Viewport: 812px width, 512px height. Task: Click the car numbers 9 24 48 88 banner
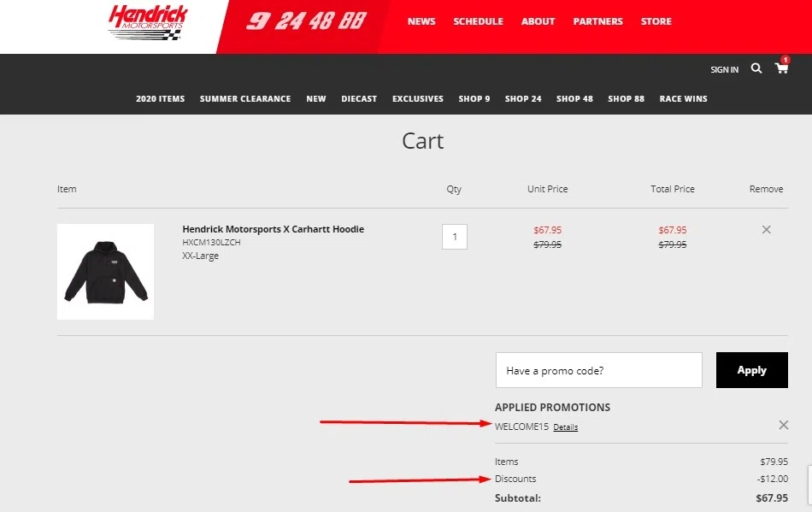[x=305, y=21]
